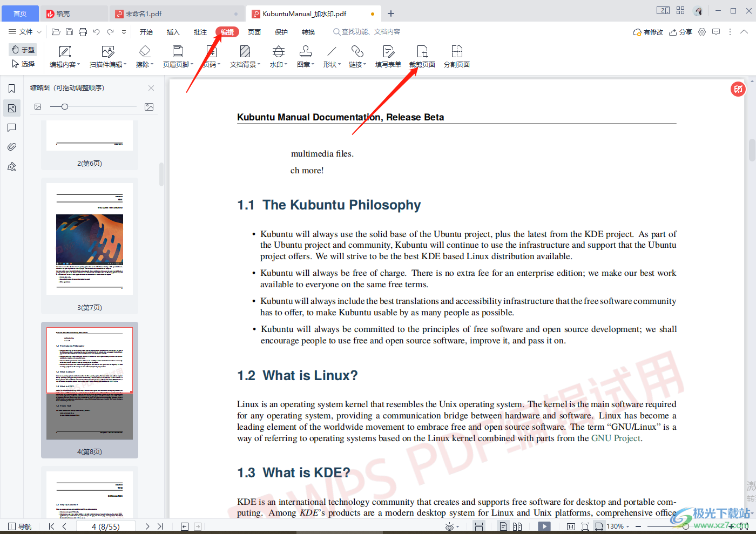Click the save icon in quick toolbar
Image resolution: width=756 pixels, height=534 pixels.
(x=70, y=32)
